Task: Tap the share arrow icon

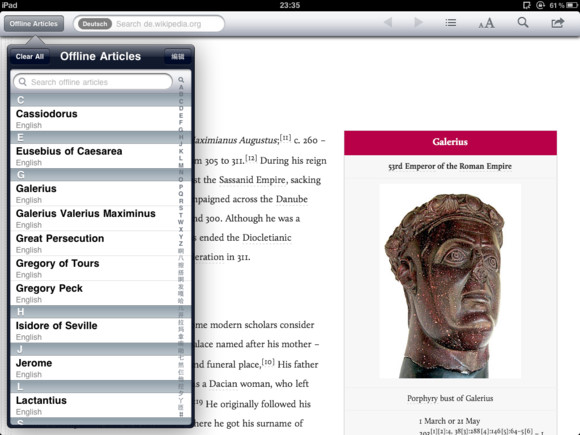Action: (x=557, y=23)
